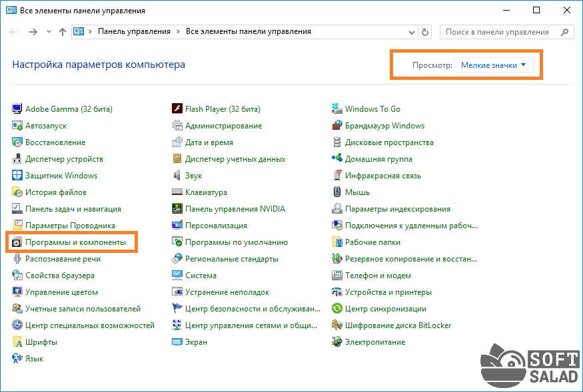This screenshot has height=392, width=583.
Task: Open Телефон и модем
Action: 378,276
